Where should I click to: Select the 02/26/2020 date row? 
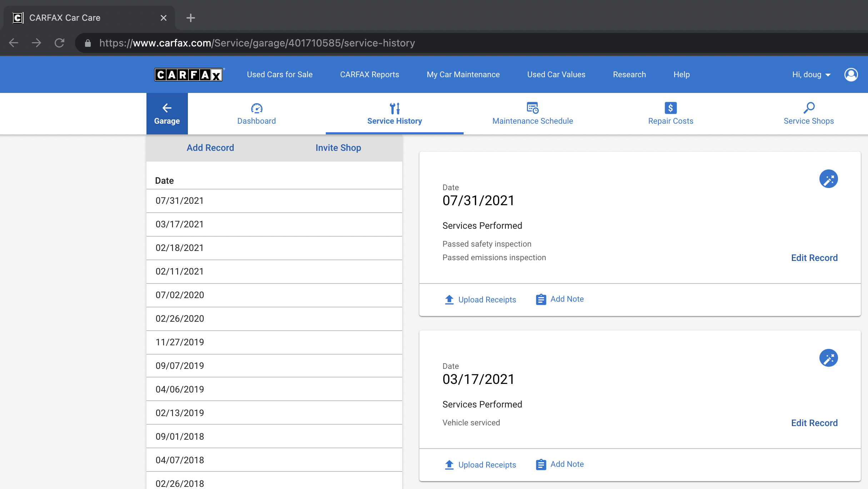(x=274, y=319)
